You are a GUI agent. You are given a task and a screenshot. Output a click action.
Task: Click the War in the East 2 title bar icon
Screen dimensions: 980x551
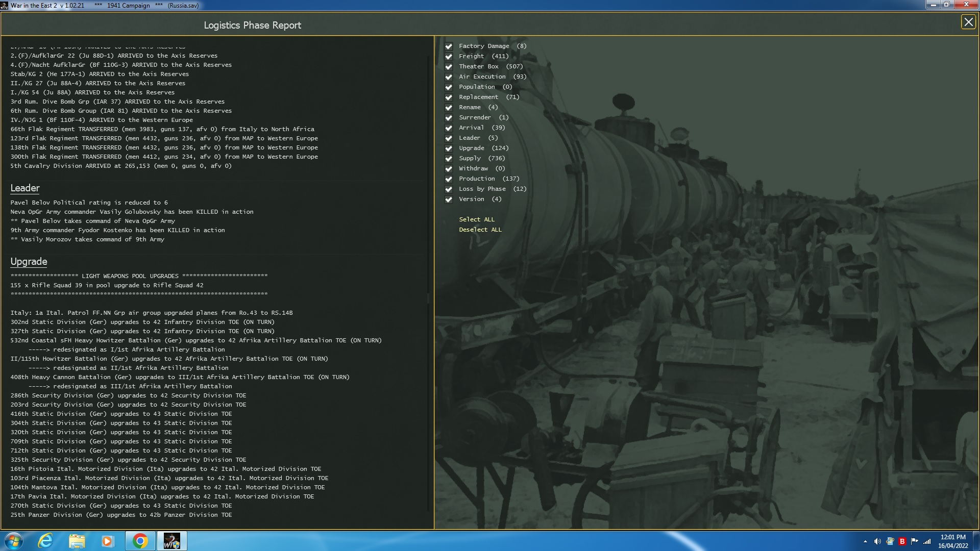5,6
